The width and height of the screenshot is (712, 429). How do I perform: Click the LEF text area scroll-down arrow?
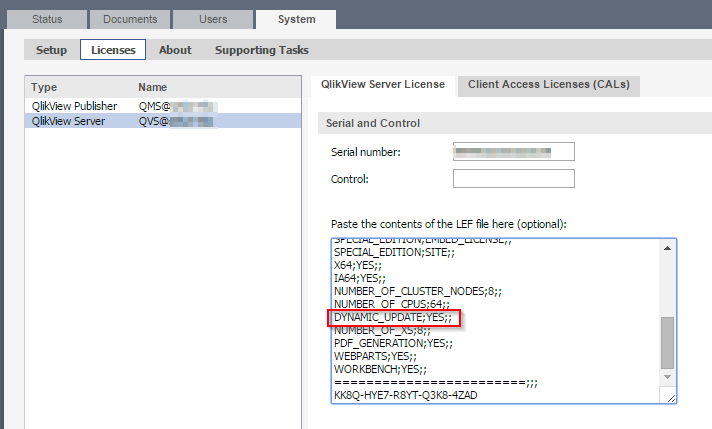(667, 377)
